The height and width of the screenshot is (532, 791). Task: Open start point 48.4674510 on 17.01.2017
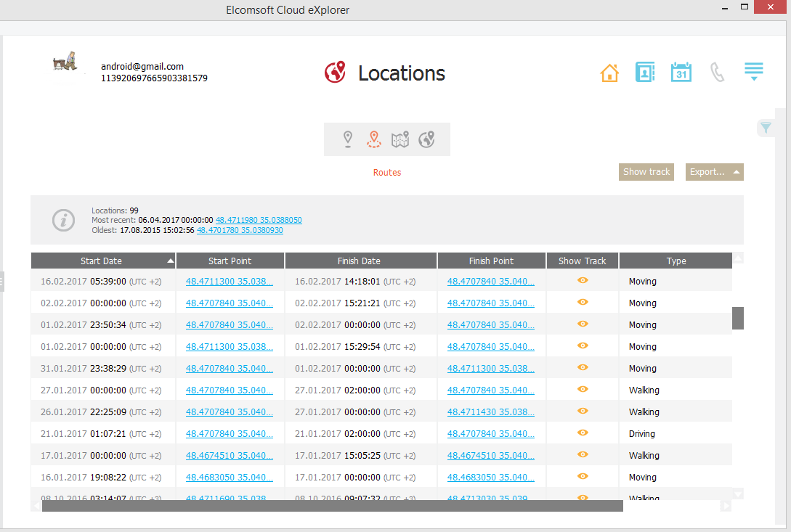point(229,455)
